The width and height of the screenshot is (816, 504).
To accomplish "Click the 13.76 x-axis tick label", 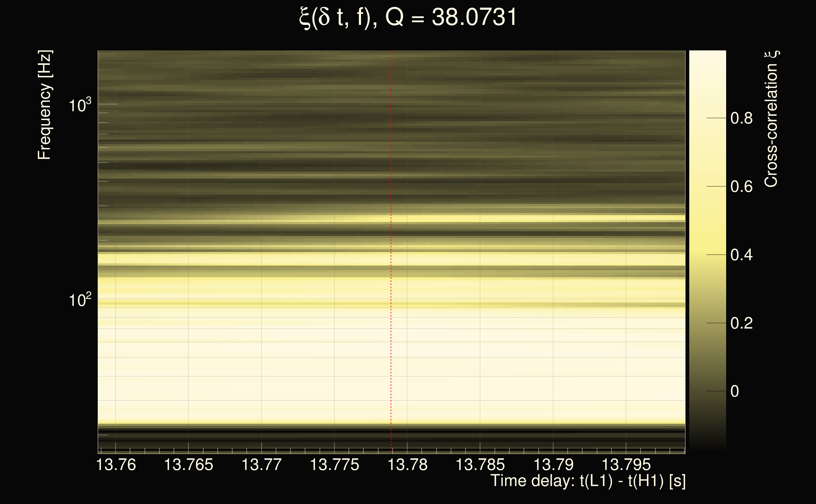I will (116, 465).
